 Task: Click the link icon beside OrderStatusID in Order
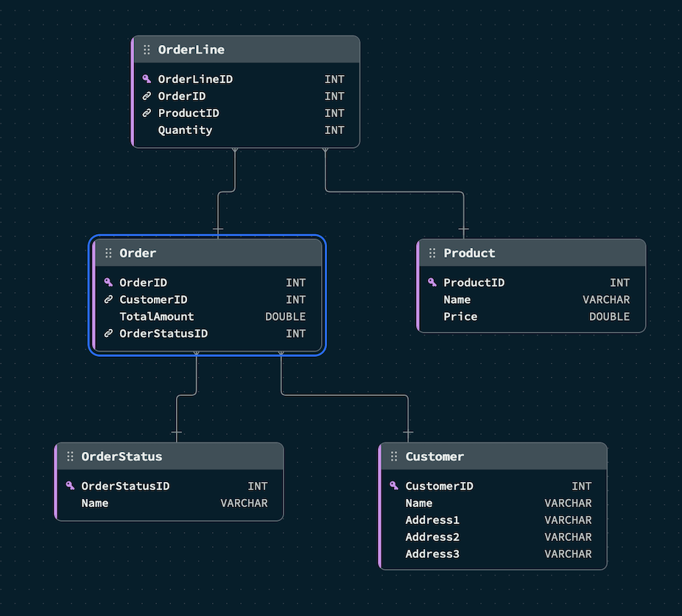pyautogui.click(x=108, y=333)
